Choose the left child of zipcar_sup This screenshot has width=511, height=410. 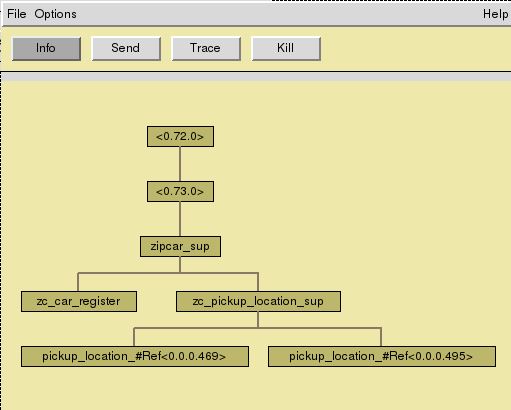[79, 301]
